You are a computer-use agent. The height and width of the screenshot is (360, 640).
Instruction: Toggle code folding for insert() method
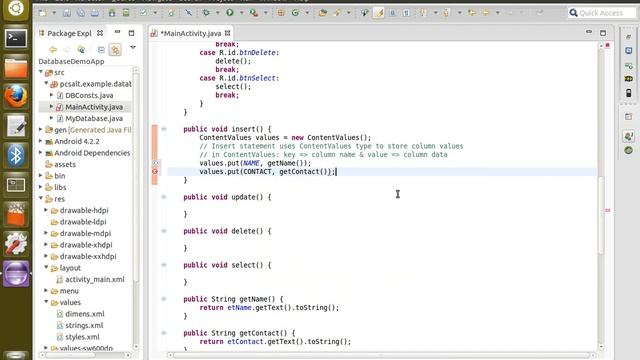pos(164,129)
